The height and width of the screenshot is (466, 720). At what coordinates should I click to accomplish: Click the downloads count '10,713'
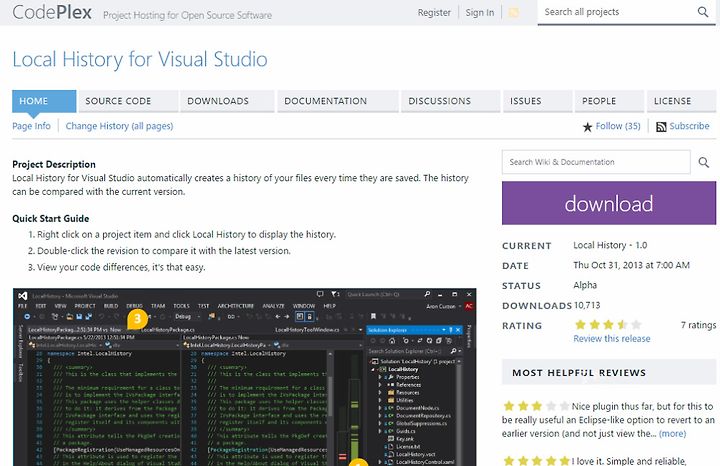(x=587, y=305)
